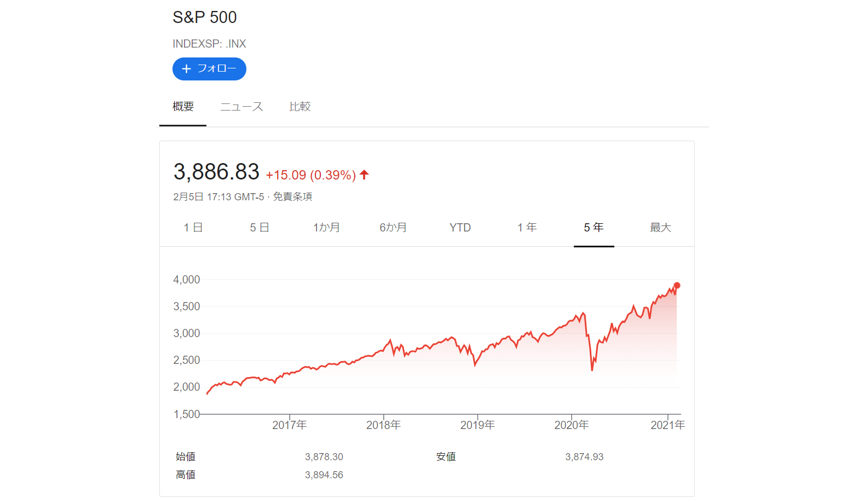This screenshot has width=841, height=504.
Task: Click the red up-arrow price indicator
Action: click(x=365, y=175)
